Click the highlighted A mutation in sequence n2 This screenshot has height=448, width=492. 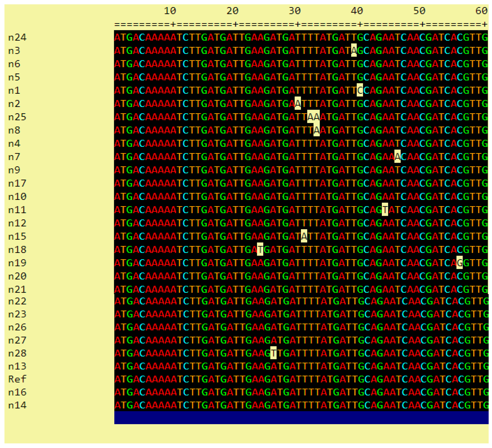(298, 104)
